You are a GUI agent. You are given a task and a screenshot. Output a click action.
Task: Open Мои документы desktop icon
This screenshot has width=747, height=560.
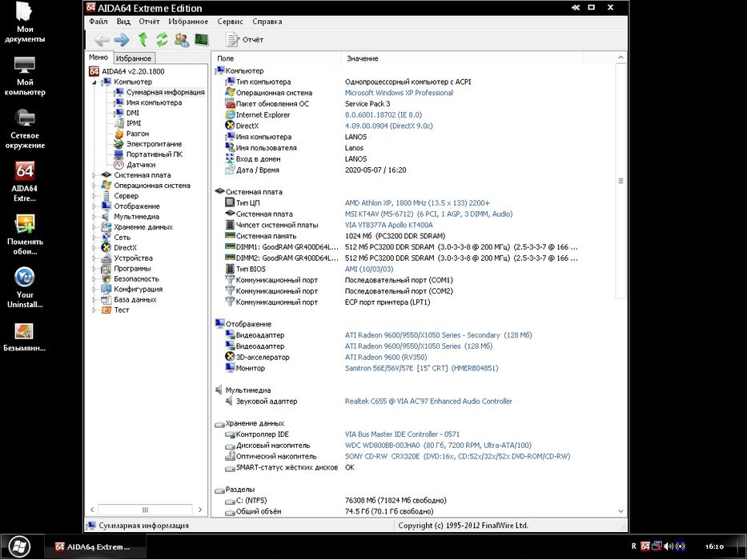(x=25, y=23)
